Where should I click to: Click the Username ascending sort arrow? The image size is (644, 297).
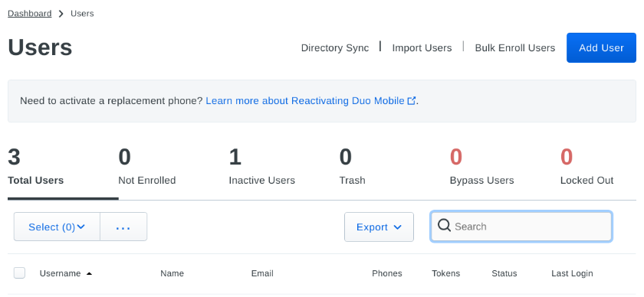tap(89, 273)
